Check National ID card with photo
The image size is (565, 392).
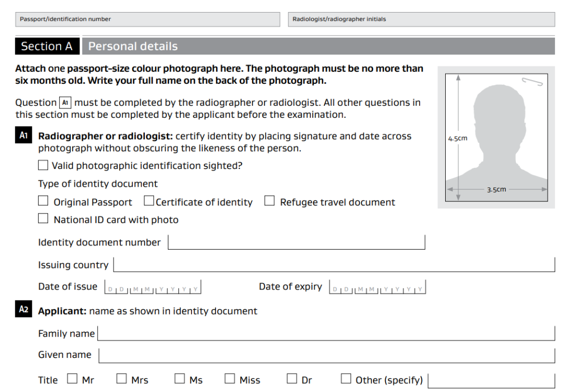point(43,219)
